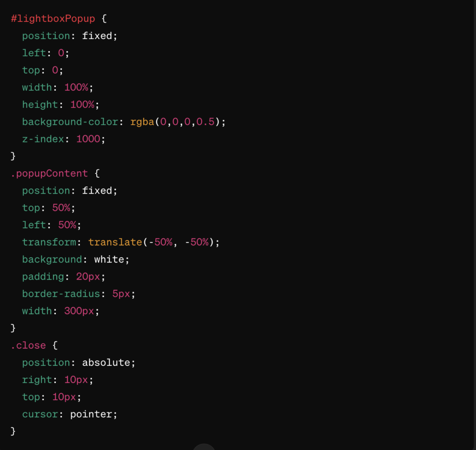Select the rgba function in background-color
Viewport: 476px width, 450px height.
[142, 121]
